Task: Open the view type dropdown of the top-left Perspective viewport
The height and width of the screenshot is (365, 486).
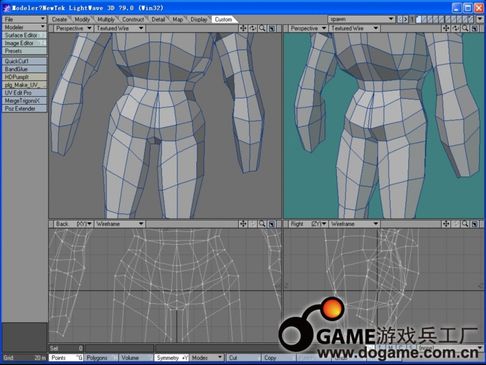Action: [73, 28]
